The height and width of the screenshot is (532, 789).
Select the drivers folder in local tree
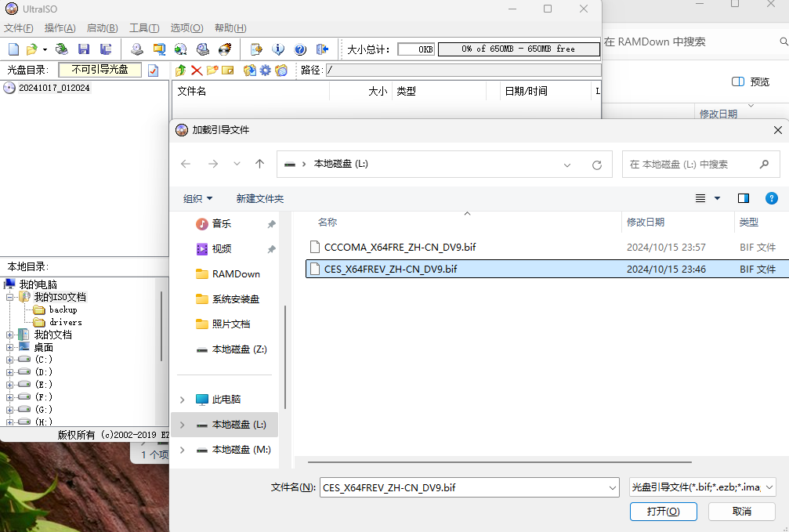pyautogui.click(x=65, y=323)
